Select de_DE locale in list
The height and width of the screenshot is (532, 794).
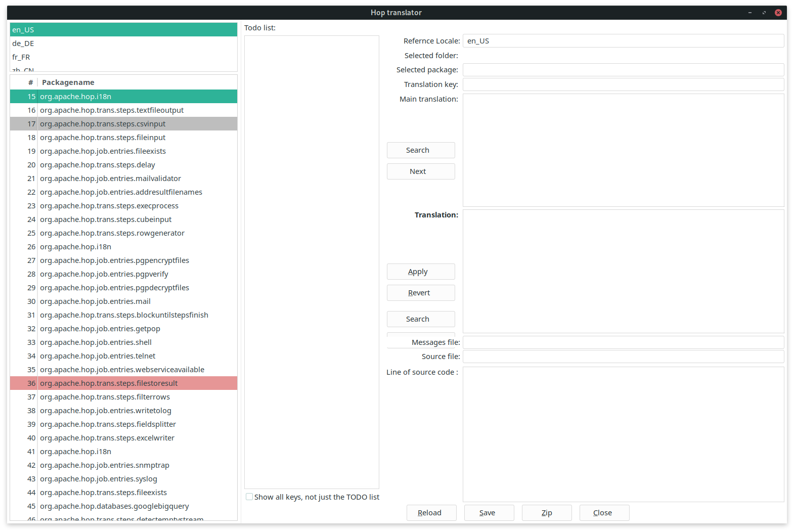(x=23, y=43)
